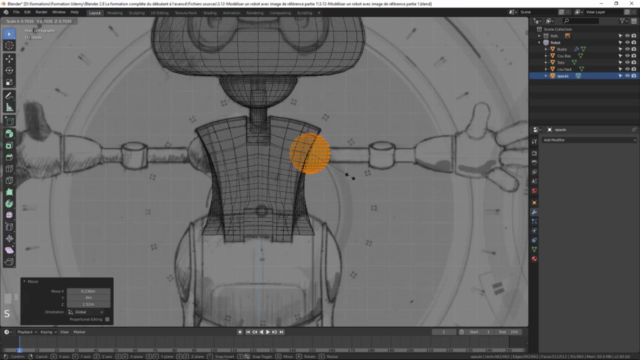Open the World properties tab

click(534, 191)
